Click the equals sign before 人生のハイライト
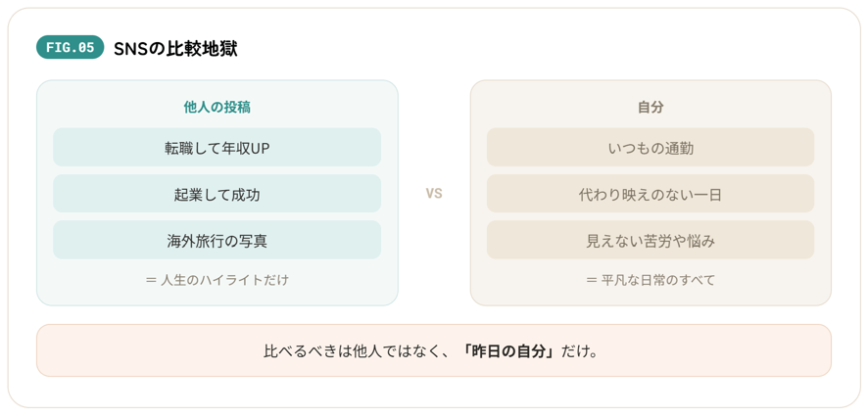This screenshot has width=868, height=416. (151, 280)
